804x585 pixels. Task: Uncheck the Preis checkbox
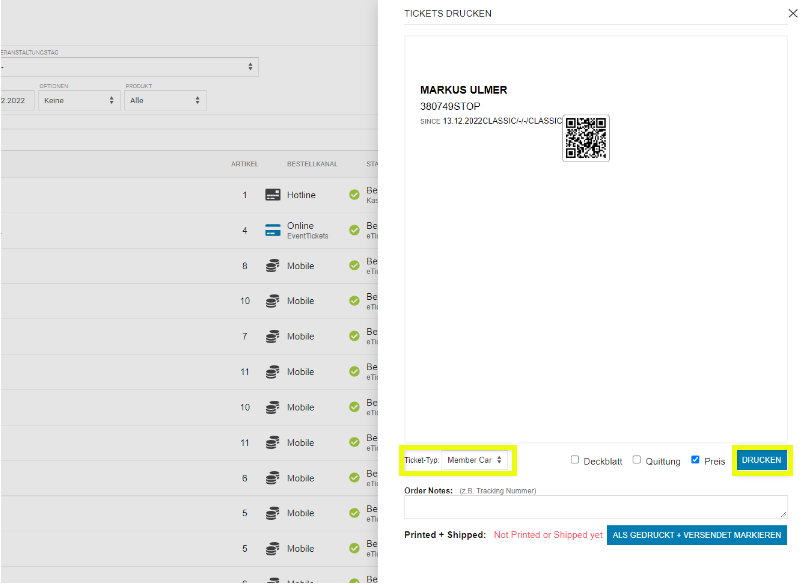point(696,460)
